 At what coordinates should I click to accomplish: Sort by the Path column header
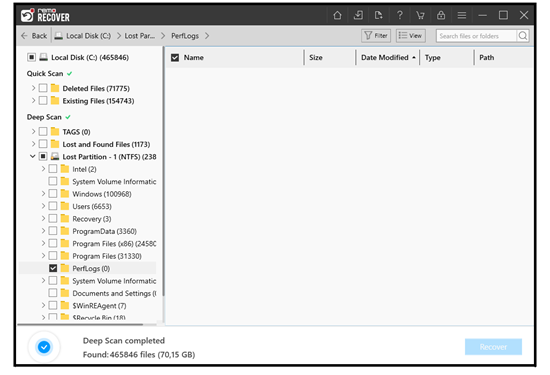coord(487,58)
